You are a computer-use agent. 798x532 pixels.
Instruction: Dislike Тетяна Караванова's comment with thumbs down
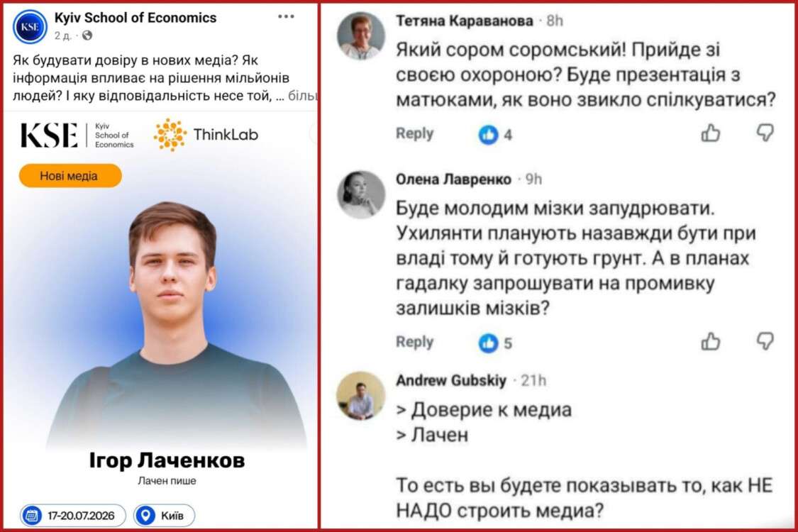click(765, 133)
